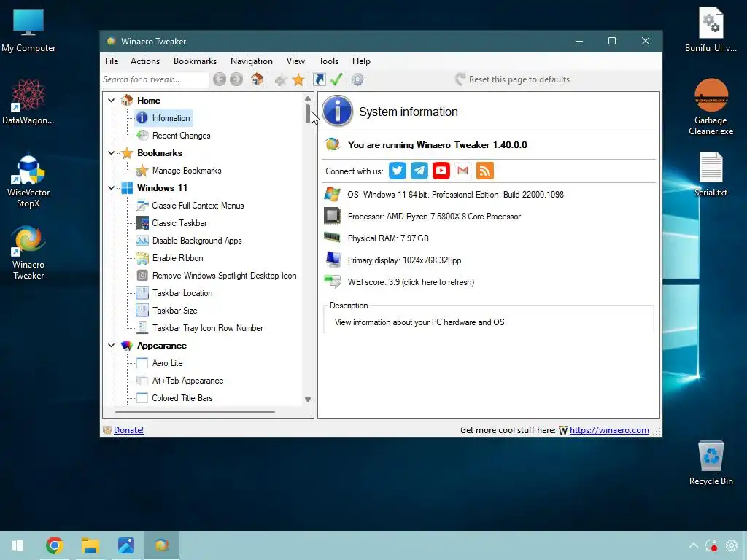This screenshot has width=747, height=560.
Task: Open the RSS feed icon
Action: (485, 171)
